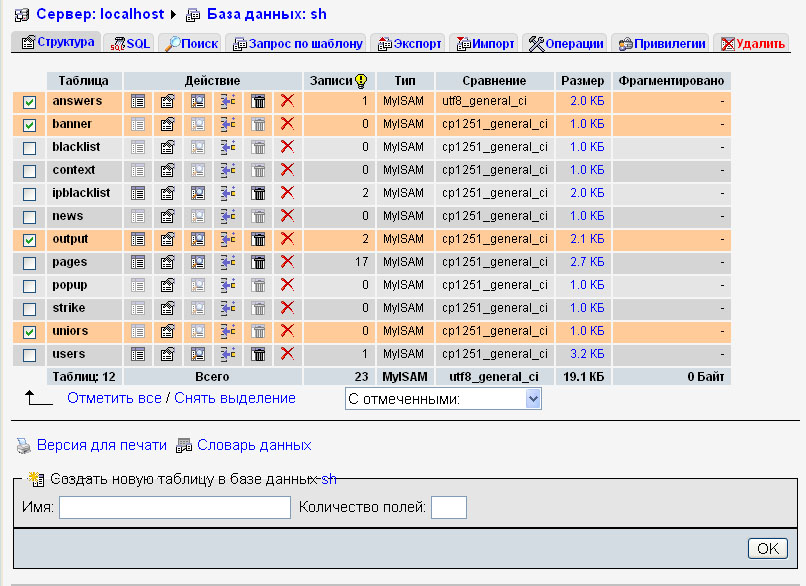Open 'Словарь данных' link

(x=254, y=445)
